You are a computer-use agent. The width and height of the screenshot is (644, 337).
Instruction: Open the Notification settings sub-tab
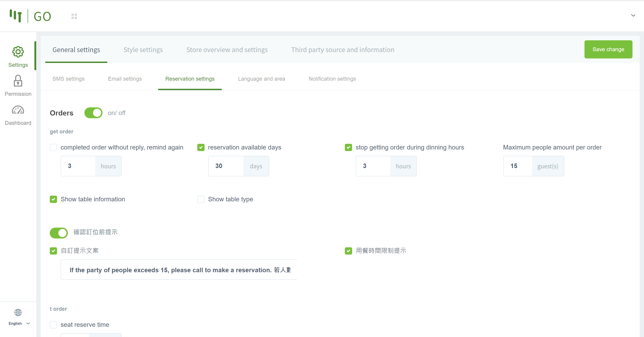pyautogui.click(x=332, y=79)
